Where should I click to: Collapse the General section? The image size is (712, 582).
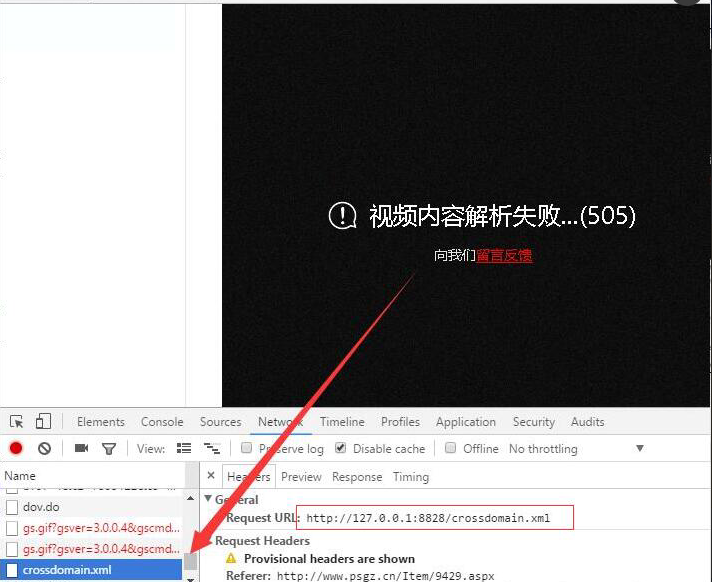point(208,499)
